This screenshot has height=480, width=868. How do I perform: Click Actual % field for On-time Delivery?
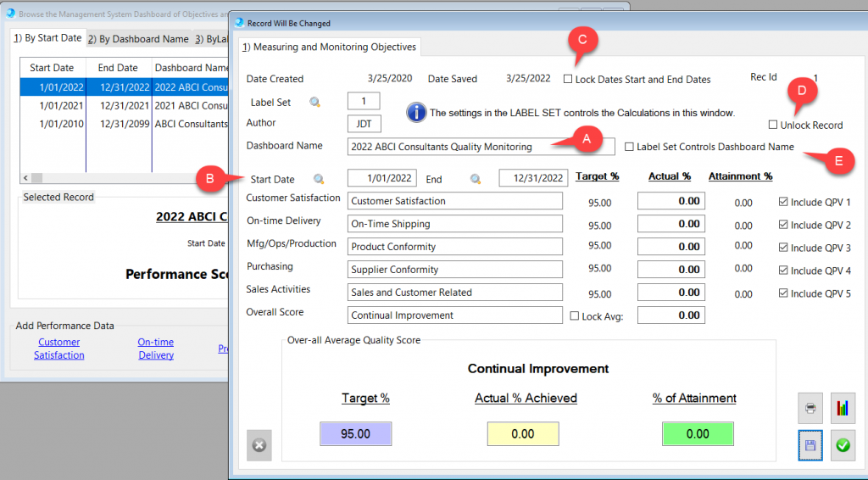(x=671, y=224)
